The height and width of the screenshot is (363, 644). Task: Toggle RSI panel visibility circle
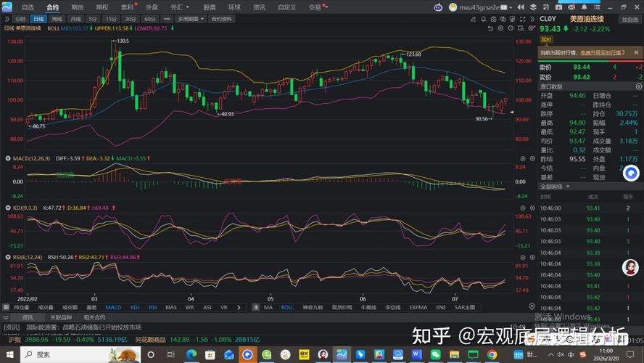(8, 257)
